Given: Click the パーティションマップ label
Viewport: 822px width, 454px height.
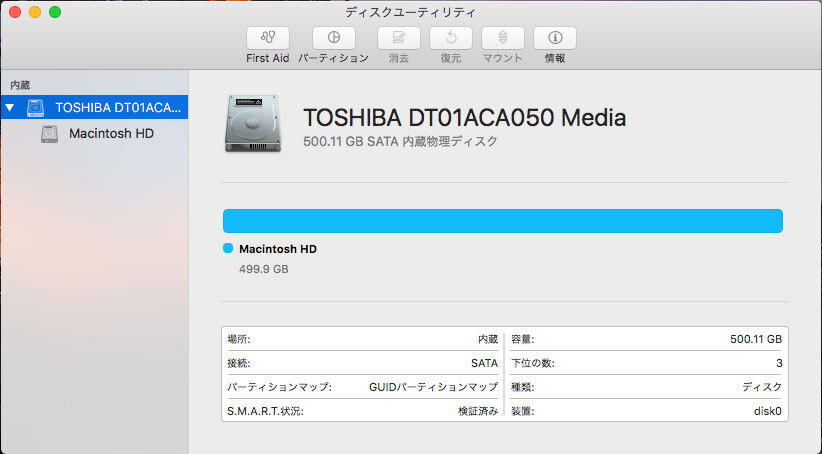Looking at the screenshot, I should click(279, 387).
